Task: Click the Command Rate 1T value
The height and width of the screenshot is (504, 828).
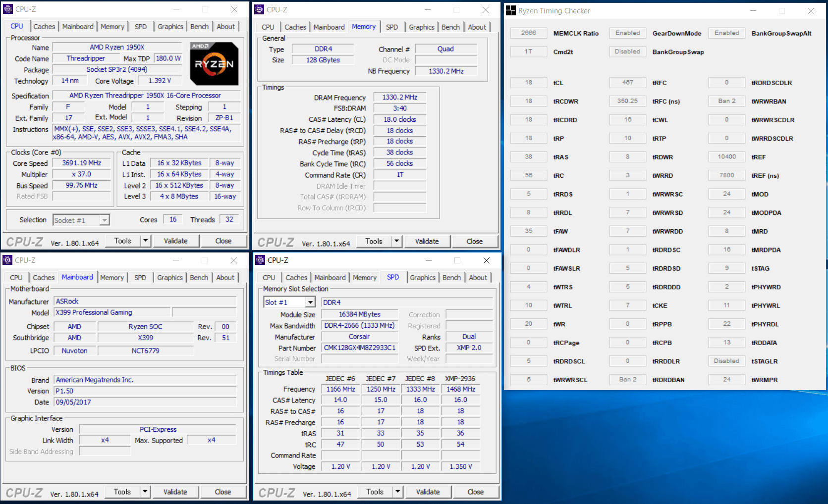Action: tap(400, 175)
